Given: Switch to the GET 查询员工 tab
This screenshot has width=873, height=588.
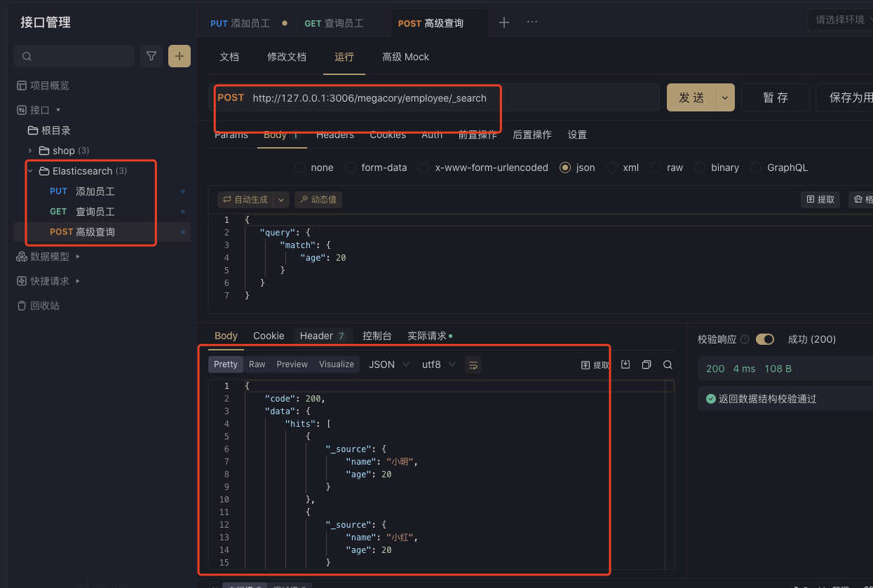Looking at the screenshot, I should tap(334, 22).
